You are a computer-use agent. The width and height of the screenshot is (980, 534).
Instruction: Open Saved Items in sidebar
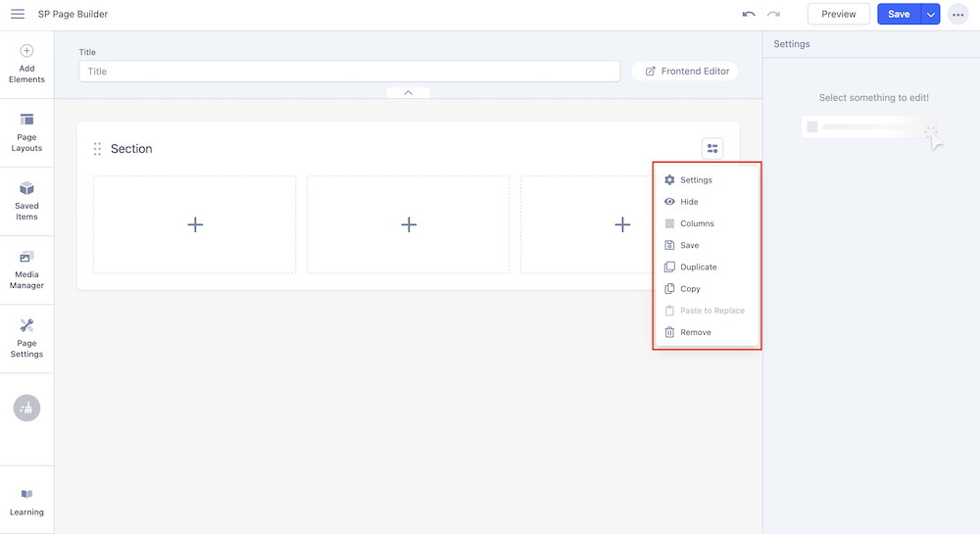click(26, 201)
